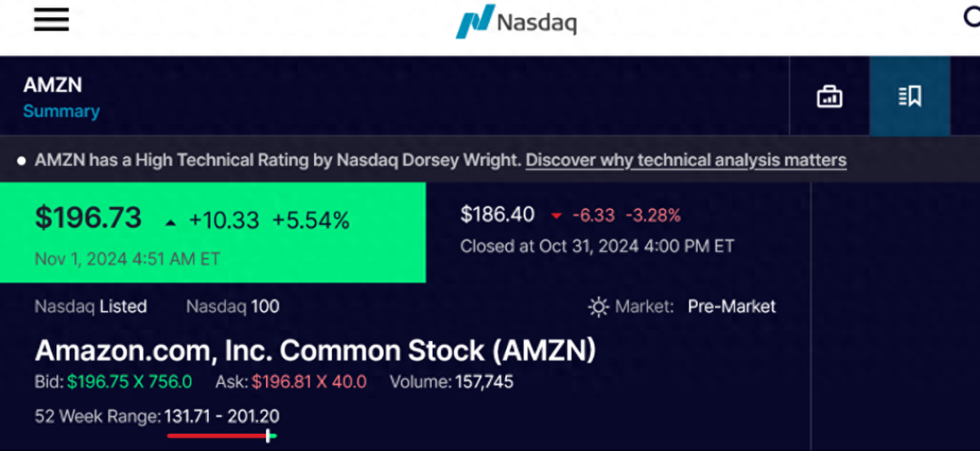Add AMZN to watchlist via bookmark icon
The height and width of the screenshot is (451, 980).
pos(909,97)
